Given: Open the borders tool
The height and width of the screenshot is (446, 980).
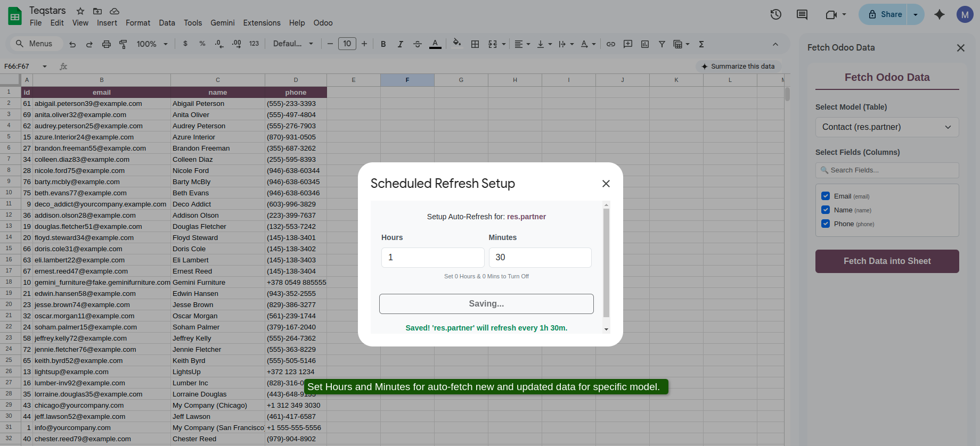Looking at the screenshot, I should [475, 44].
